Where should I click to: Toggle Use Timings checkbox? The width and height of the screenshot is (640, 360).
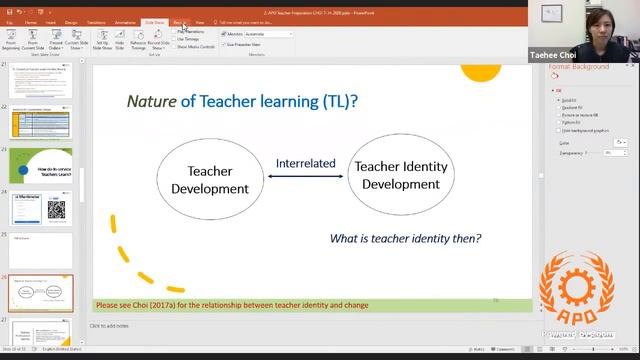click(174, 39)
